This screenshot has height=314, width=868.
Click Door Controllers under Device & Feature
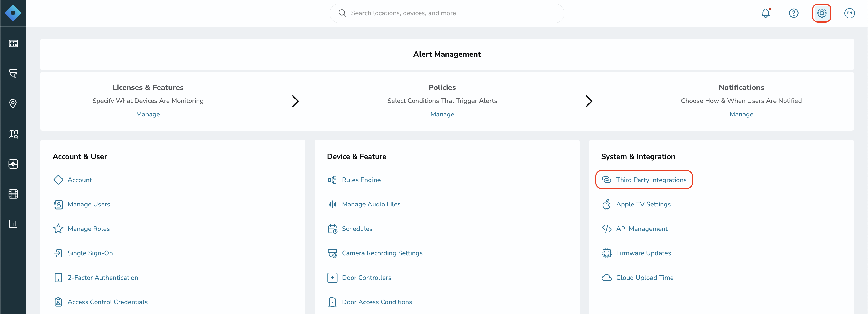366,278
